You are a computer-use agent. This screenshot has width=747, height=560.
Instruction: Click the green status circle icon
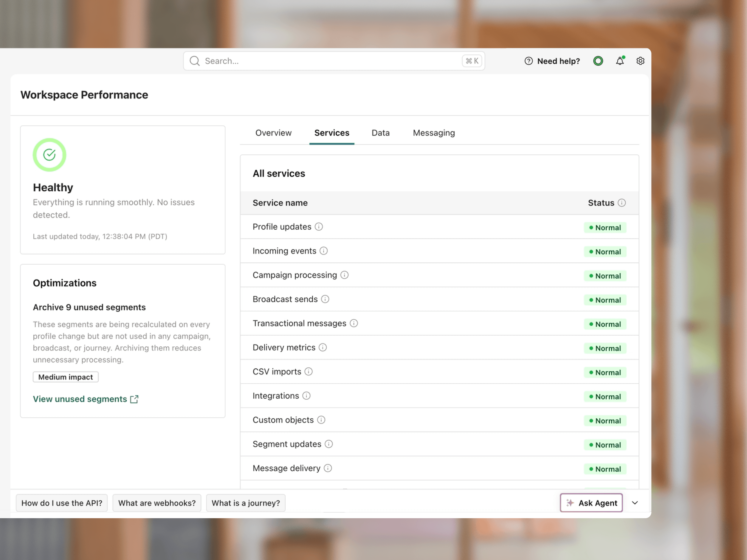click(x=598, y=61)
